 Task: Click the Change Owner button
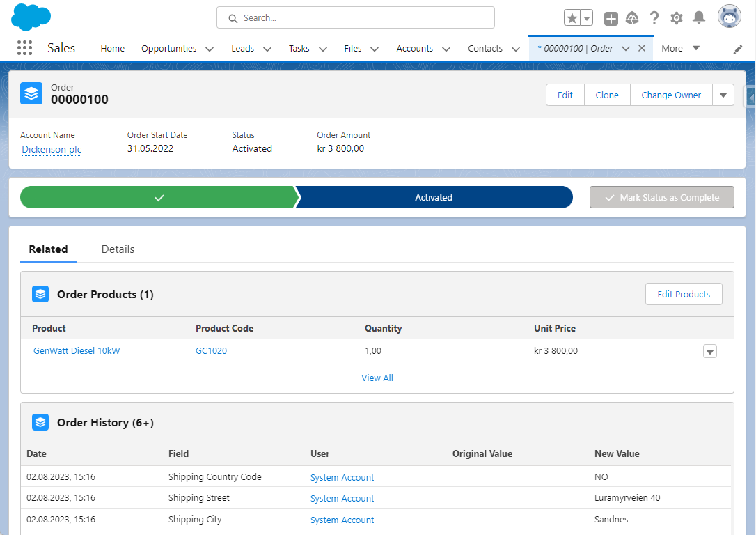(x=671, y=95)
